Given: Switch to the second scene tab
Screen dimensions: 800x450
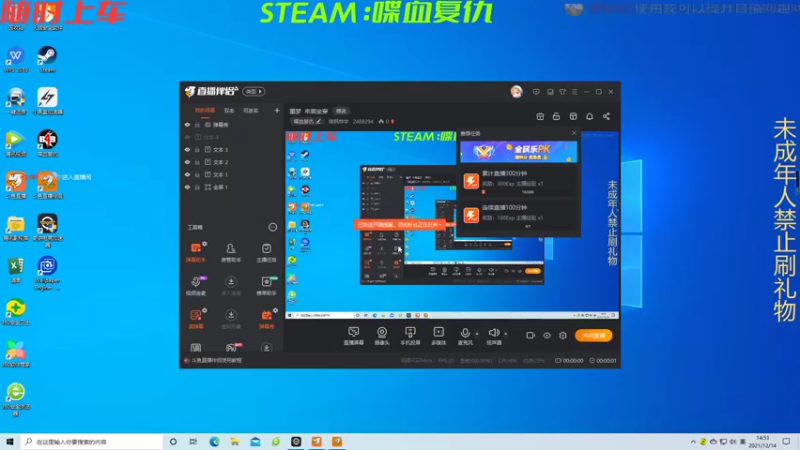Looking at the screenshot, I should click(x=229, y=110).
